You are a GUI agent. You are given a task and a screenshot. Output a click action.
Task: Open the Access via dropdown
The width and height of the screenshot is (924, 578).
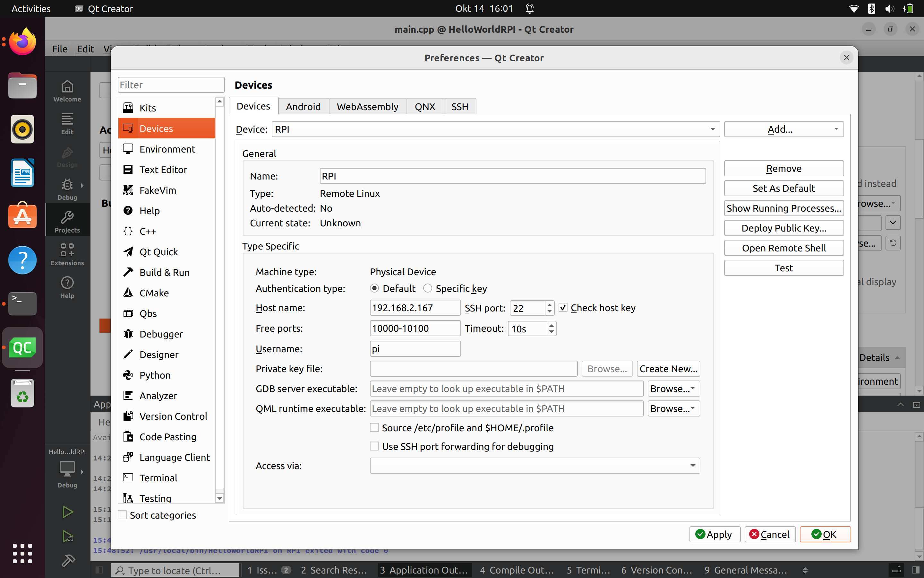(535, 466)
